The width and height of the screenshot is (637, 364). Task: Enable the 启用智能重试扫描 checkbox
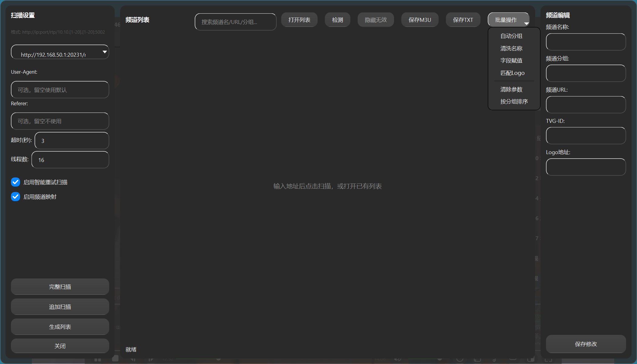click(15, 182)
